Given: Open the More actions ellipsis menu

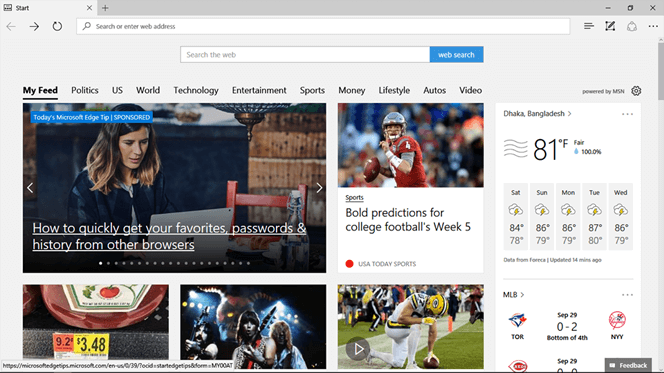Looking at the screenshot, I should [x=653, y=26].
